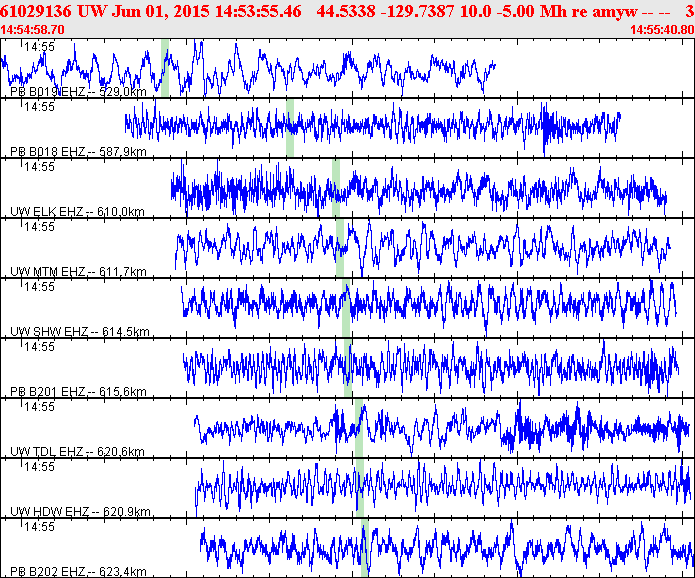Select station label PB B019 EHZ -- 529.0km
The image size is (695, 578).
pyautogui.click(x=78, y=92)
